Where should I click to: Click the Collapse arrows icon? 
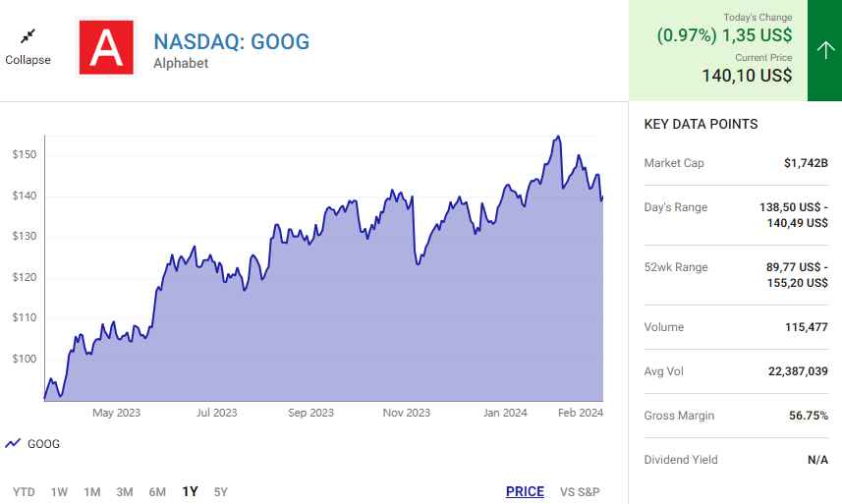pos(28,36)
